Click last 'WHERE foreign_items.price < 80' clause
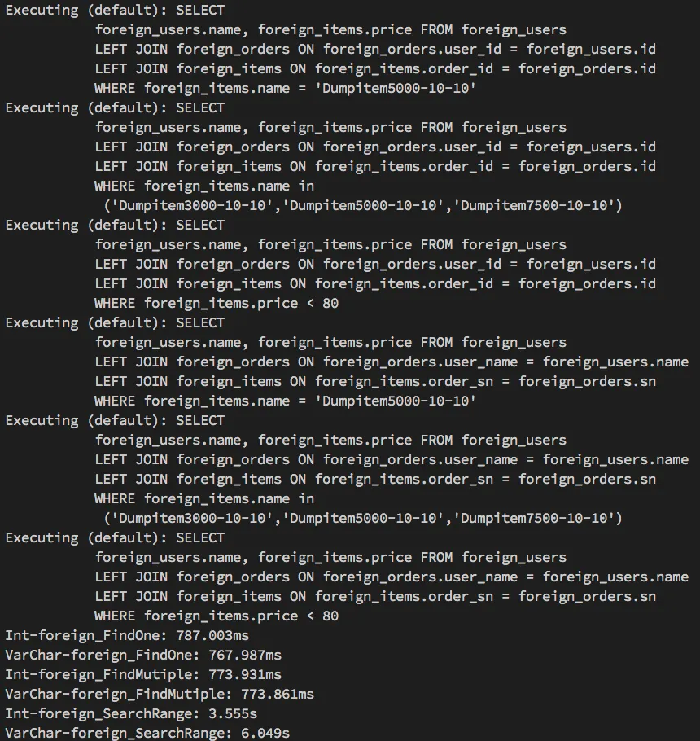The height and width of the screenshot is (741, 700). 217,616
